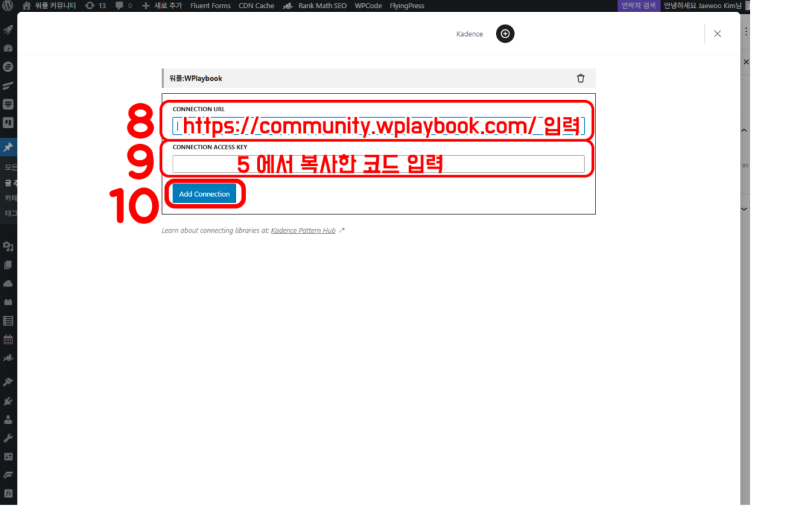Click the Connection Access Key input field
The height and width of the screenshot is (532, 800).
pyautogui.click(x=379, y=164)
